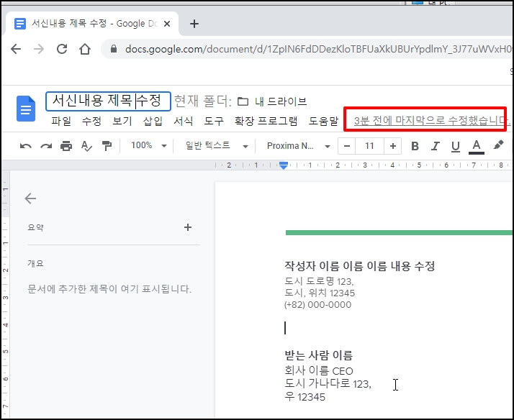Click the docs.google.com address bar URL
Image resolution: width=514 pixels, height=420 pixels.
pos(318,49)
